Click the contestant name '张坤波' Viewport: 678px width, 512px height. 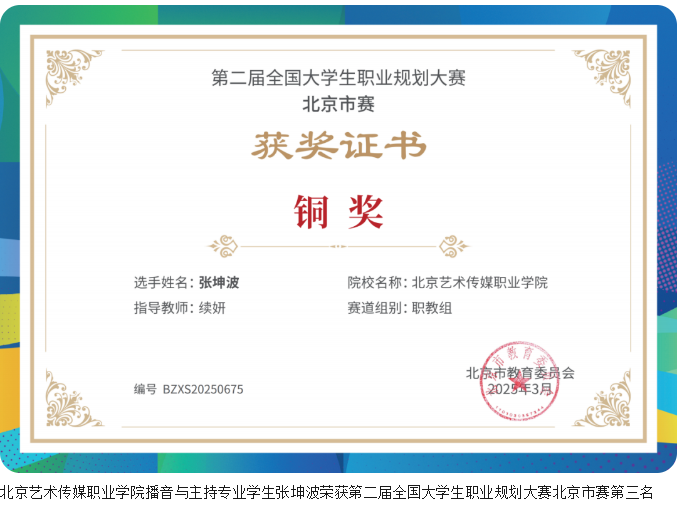[219, 282]
